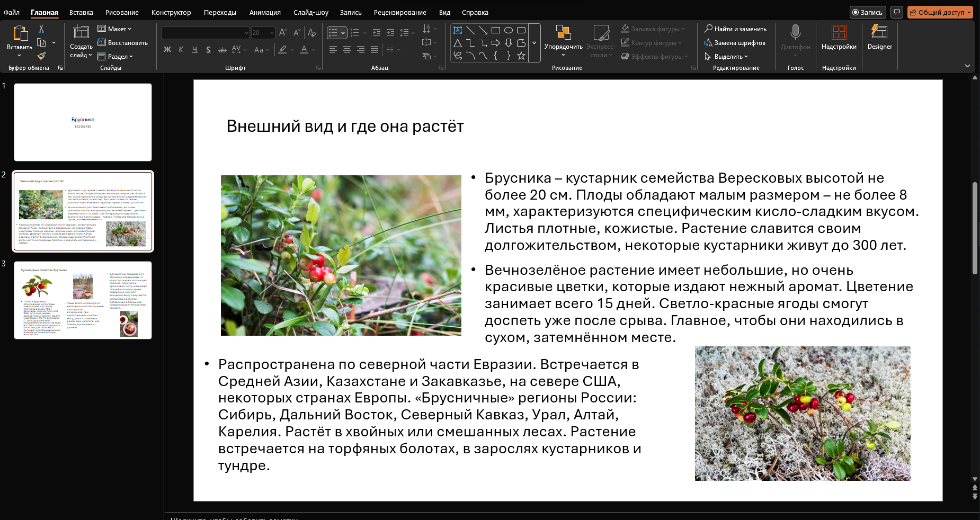The width and height of the screenshot is (980, 520).
Task: Open the Справка tab
Action: click(475, 12)
